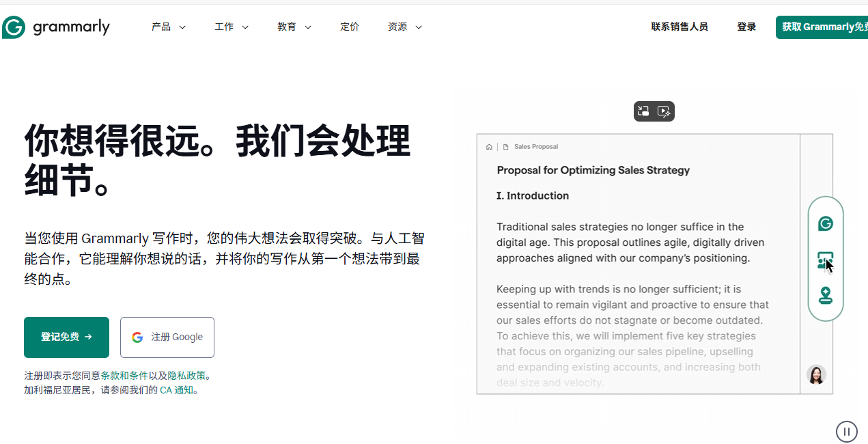Open the Grammarly logo homepage link
The width and height of the screenshot is (868, 444).
pos(56,27)
